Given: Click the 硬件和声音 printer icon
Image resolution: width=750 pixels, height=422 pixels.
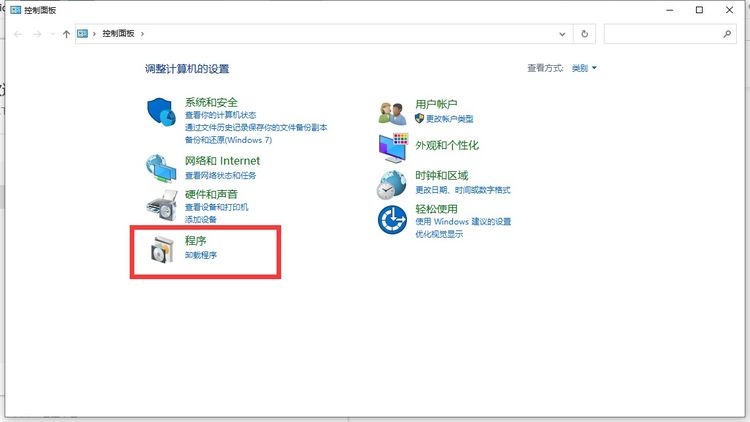Looking at the screenshot, I should (x=161, y=206).
